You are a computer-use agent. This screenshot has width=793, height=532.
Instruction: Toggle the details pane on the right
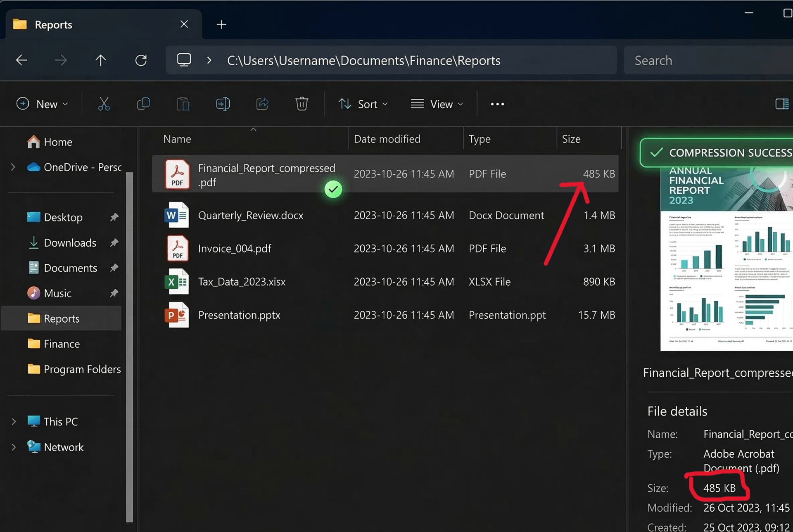tap(782, 104)
